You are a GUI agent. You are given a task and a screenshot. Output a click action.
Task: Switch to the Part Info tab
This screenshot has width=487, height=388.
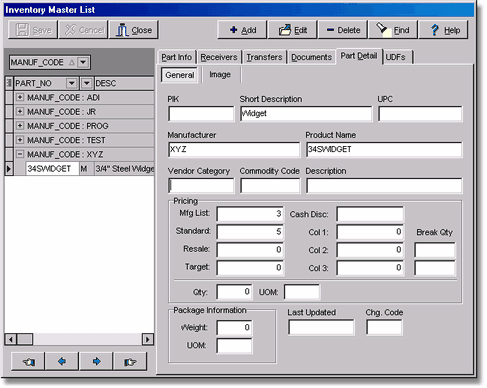point(177,57)
